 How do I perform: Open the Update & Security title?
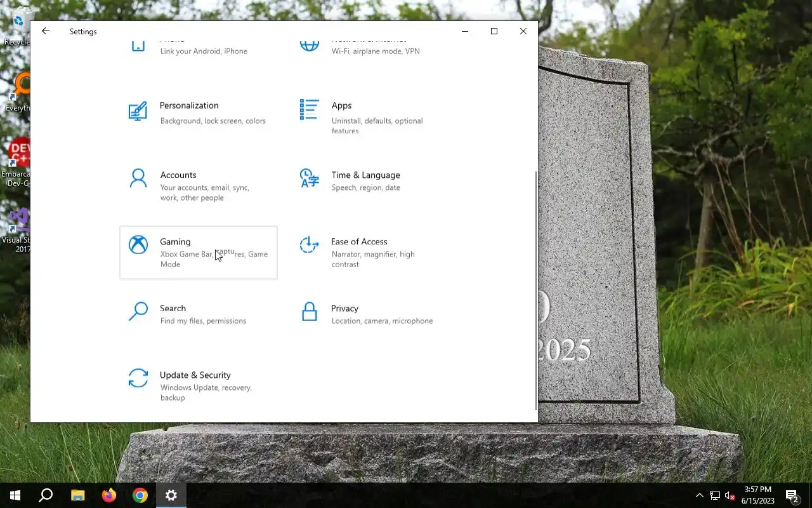195,375
